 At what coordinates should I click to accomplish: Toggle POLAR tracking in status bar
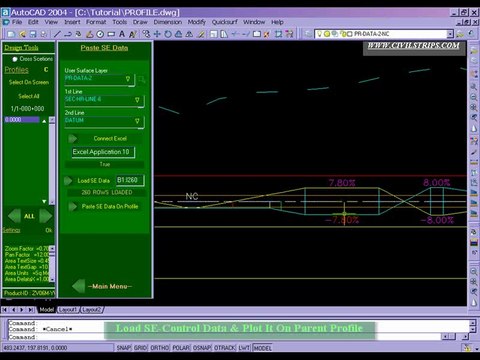[x=181, y=348]
